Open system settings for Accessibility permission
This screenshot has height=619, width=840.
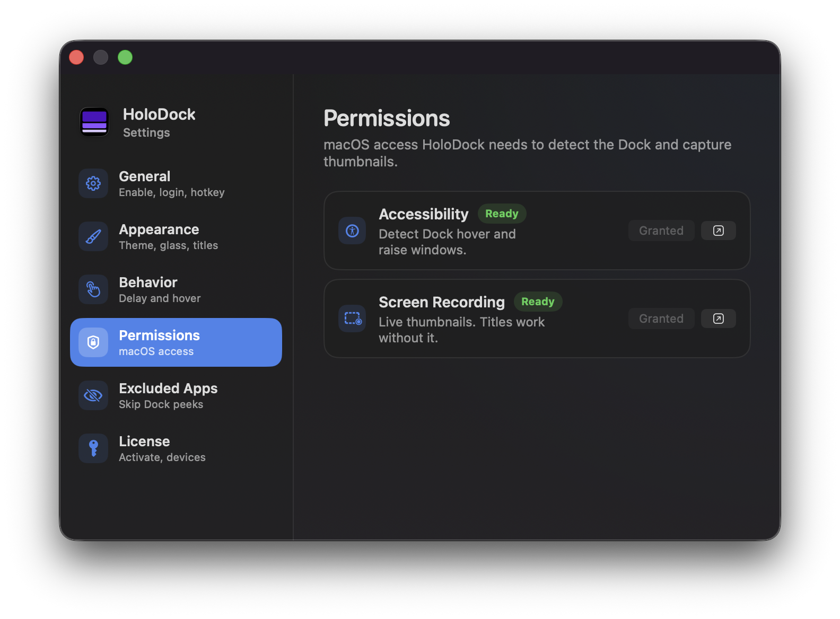pyautogui.click(x=719, y=231)
